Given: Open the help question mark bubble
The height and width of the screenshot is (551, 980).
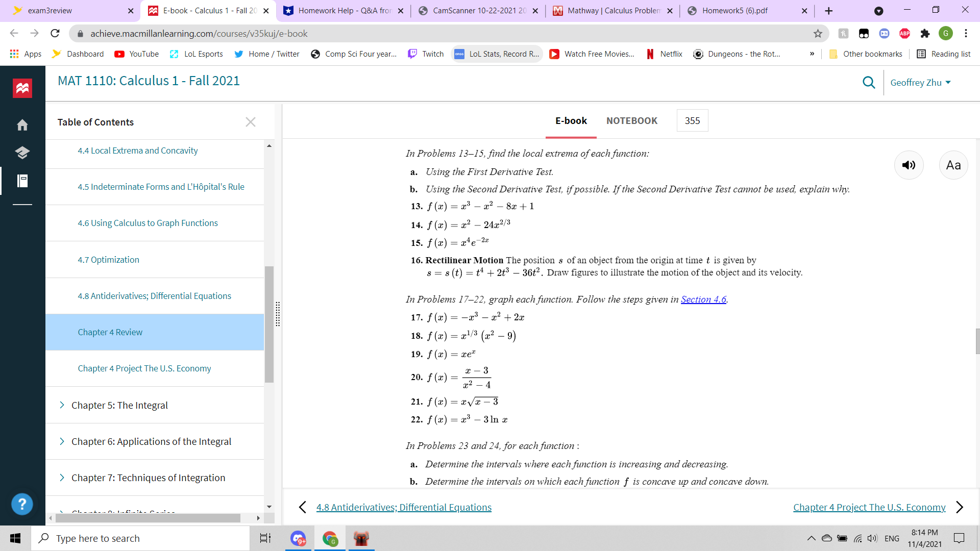Looking at the screenshot, I should coord(22,504).
